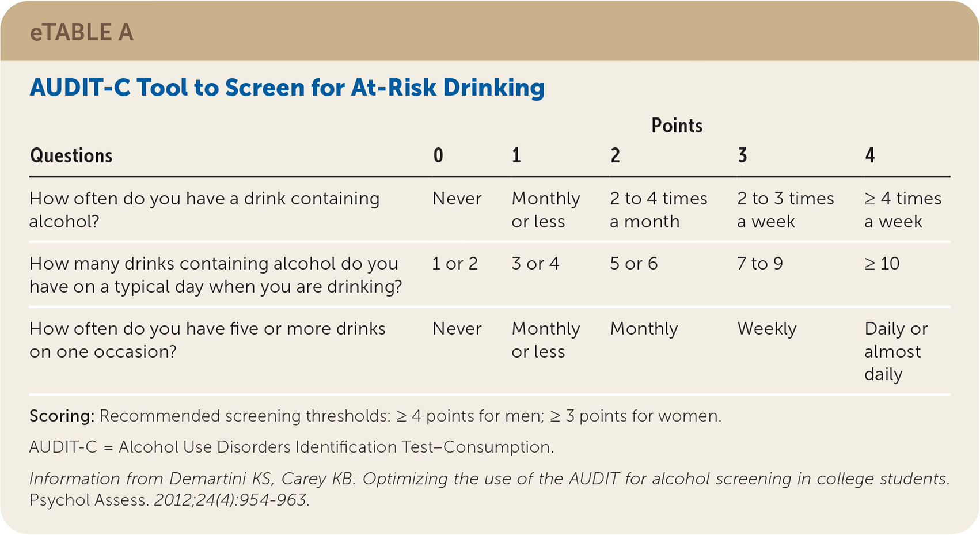Click the drink-containing-alcohol frequency question

[204, 210]
